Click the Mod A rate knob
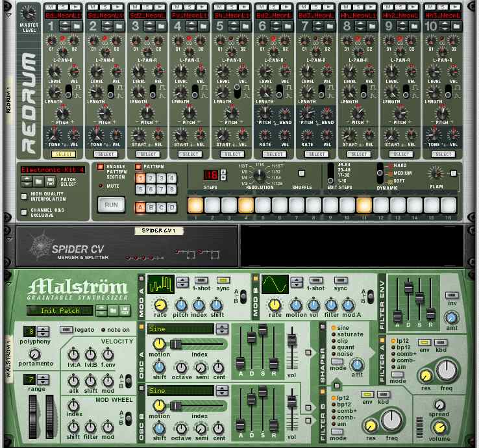This screenshot has height=448, width=479. tap(160, 305)
